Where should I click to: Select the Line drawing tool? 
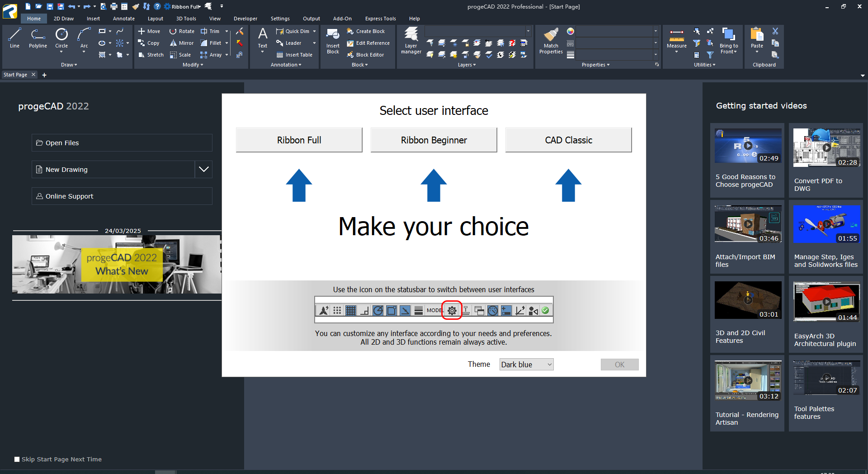(x=14, y=38)
